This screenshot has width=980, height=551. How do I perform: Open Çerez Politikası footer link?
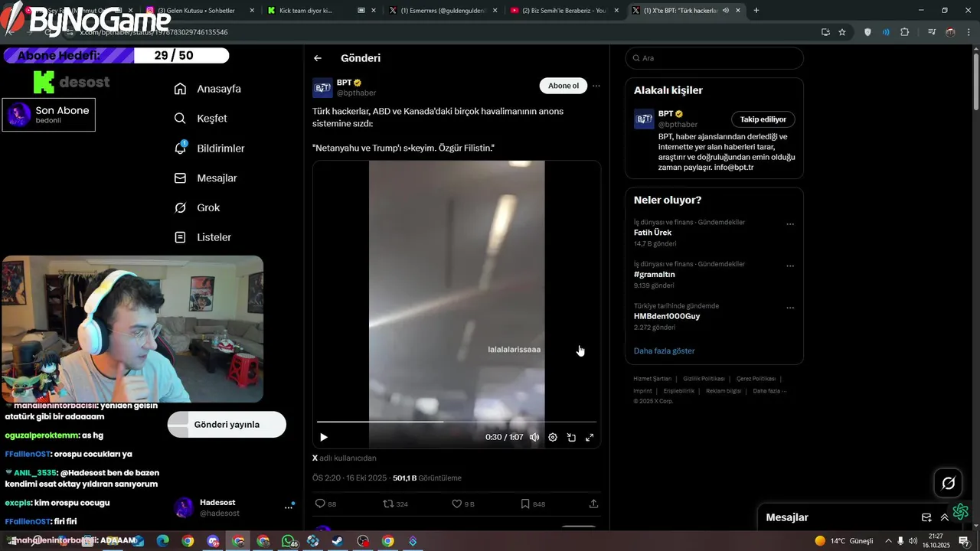pyautogui.click(x=756, y=379)
